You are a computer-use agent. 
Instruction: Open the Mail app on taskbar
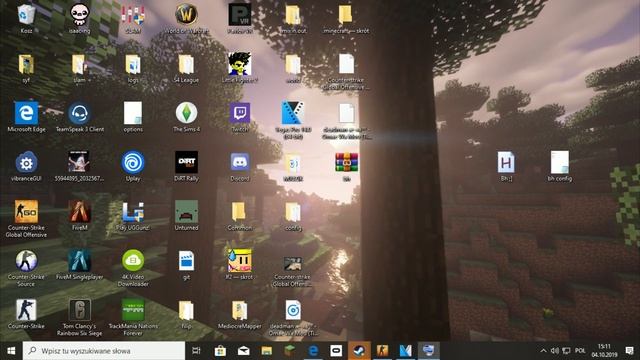(244, 351)
